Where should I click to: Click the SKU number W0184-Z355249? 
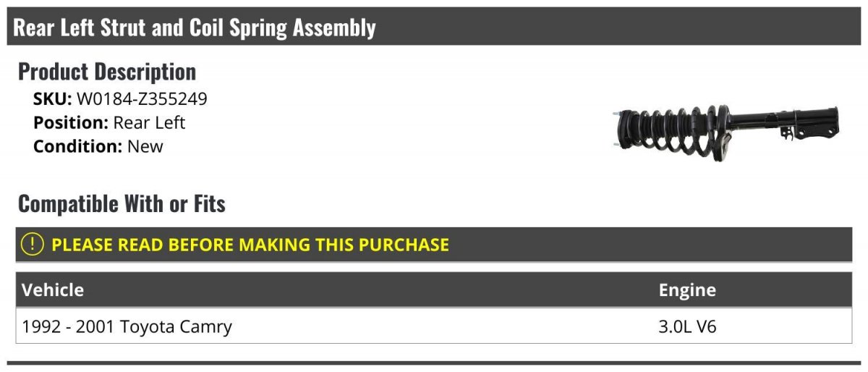pos(142,100)
